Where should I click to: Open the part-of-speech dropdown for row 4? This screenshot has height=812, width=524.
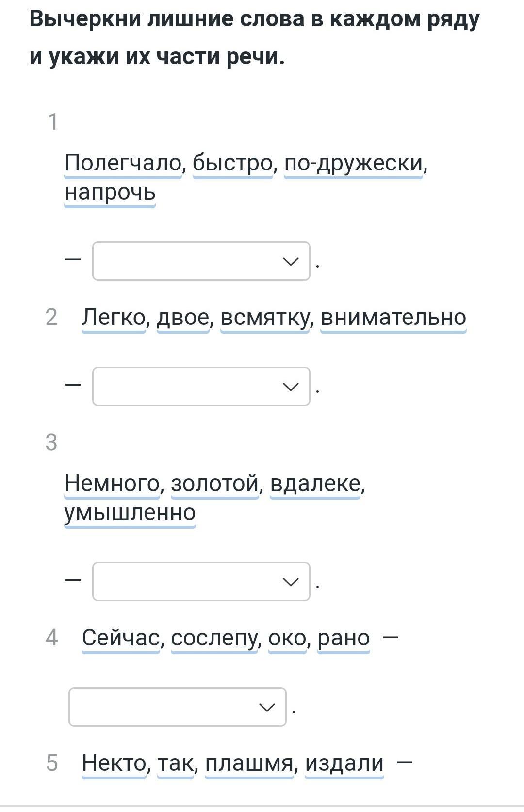[x=178, y=707]
